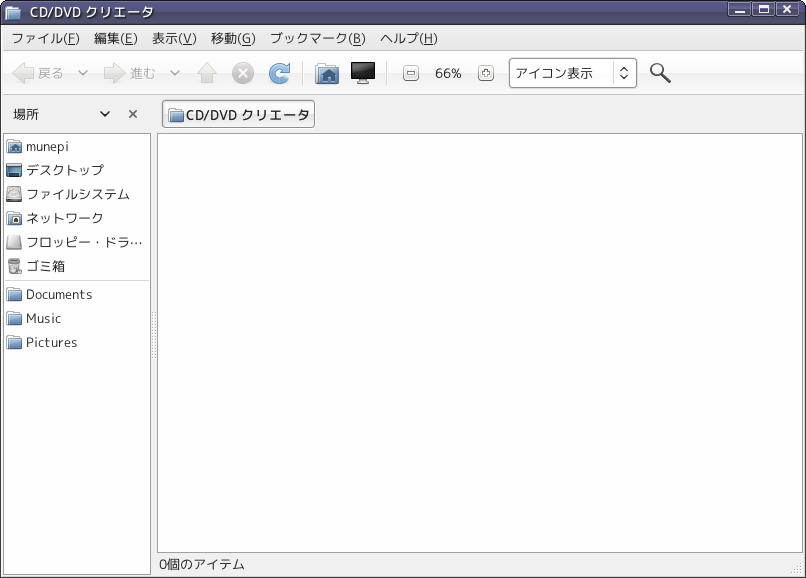
Task: Click the window menu icon in title bar
Action: [13, 12]
